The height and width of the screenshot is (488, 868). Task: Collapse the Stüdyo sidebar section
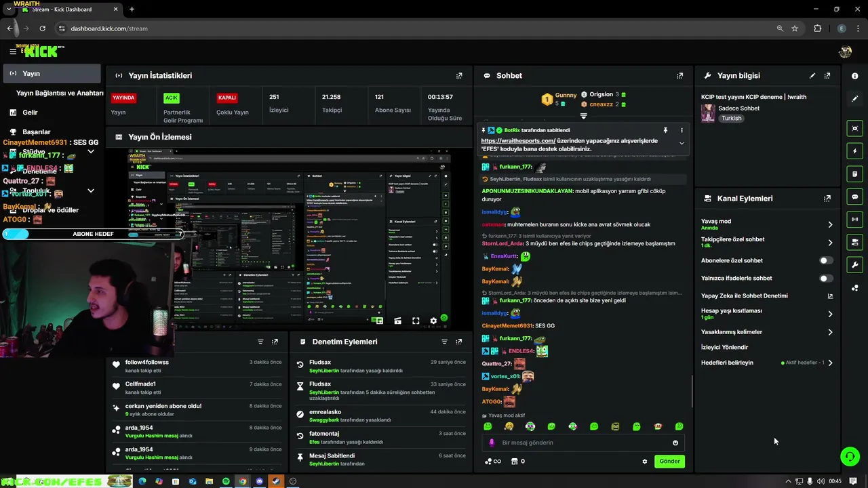pyautogui.click(x=91, y=152)
